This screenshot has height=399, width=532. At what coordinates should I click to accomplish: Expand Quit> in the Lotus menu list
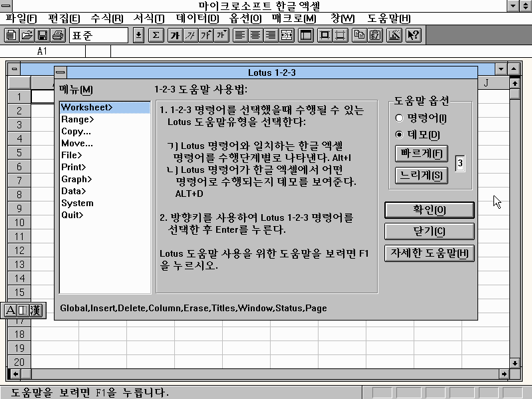(x=105, y=215)
